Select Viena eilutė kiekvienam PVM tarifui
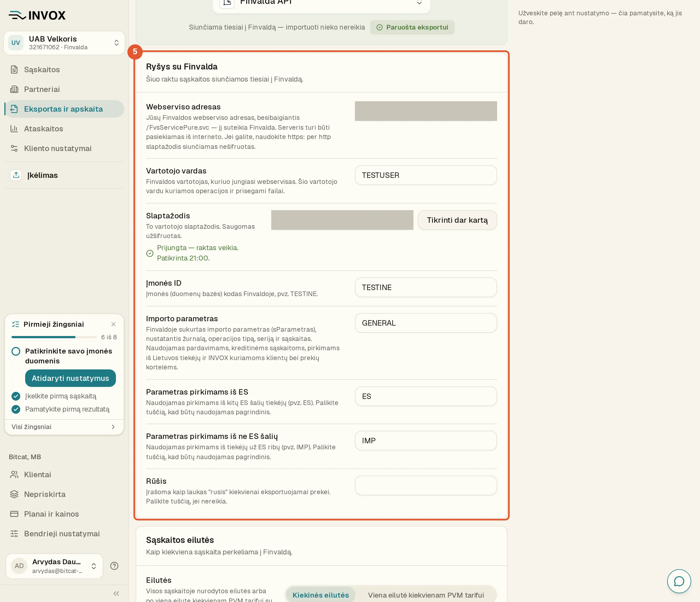Viewport: 700px width, 602px height. (426, 595)
